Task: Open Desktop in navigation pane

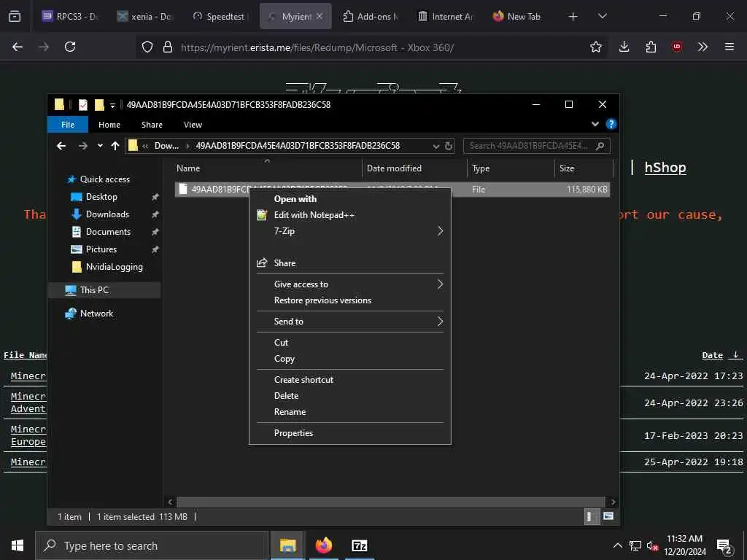Action: click(x=101, y=197)
